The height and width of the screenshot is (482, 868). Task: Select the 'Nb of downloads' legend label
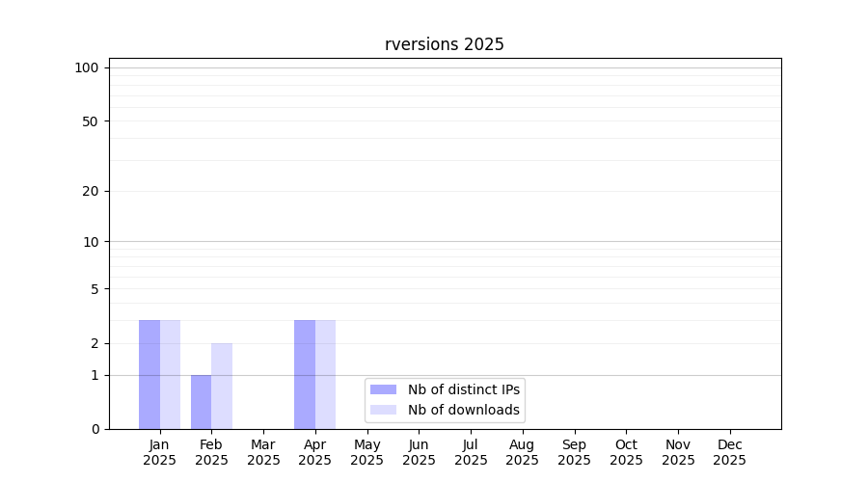tap(464, 410)
